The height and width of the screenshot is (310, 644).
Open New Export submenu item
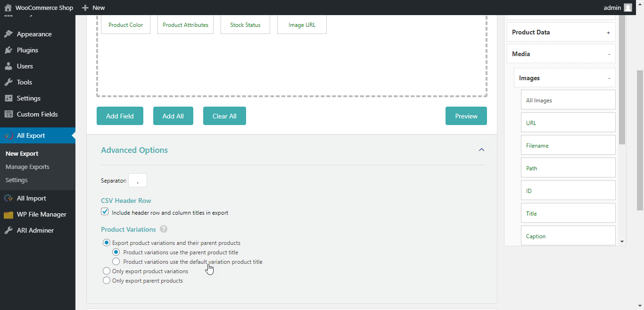22,154
